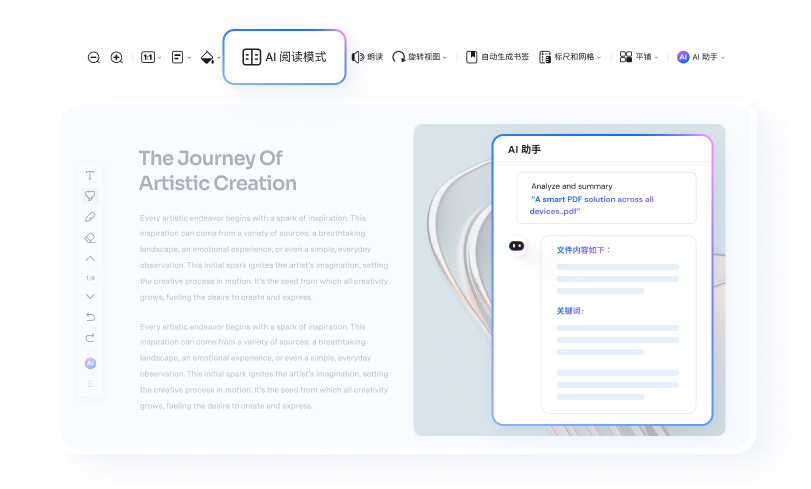Open the paint bucket background color picker
This screenshot has height=489, width=811.
tap(209, 58)
